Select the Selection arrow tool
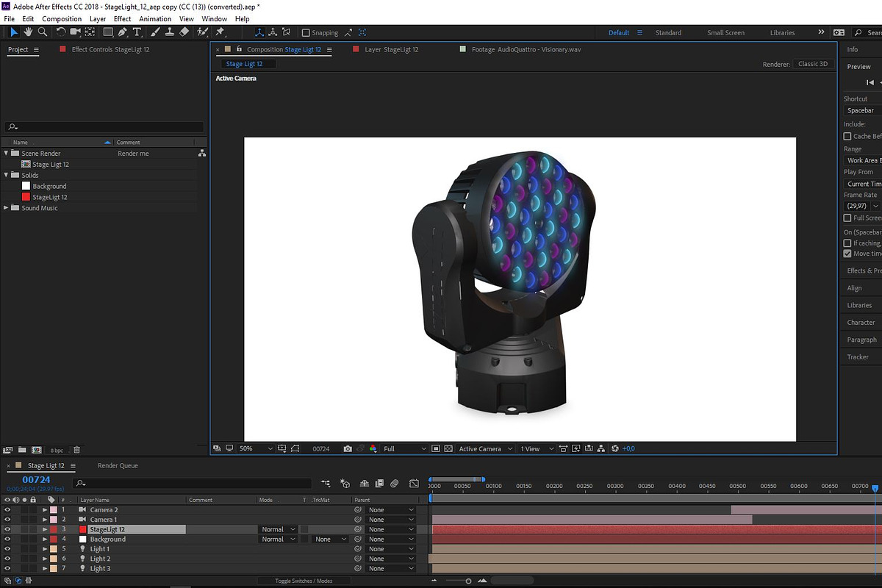 click(x=14, y=32)
